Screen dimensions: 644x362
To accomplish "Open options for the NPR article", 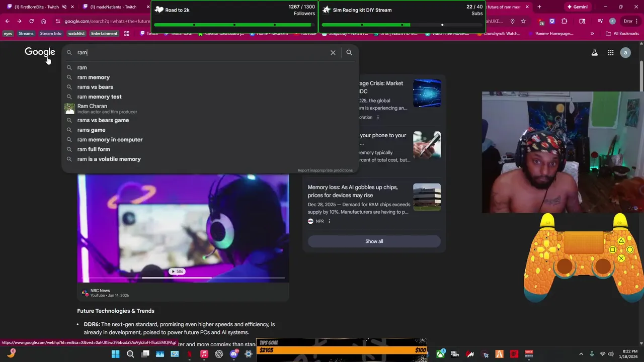I will click(x=329, y=221).
